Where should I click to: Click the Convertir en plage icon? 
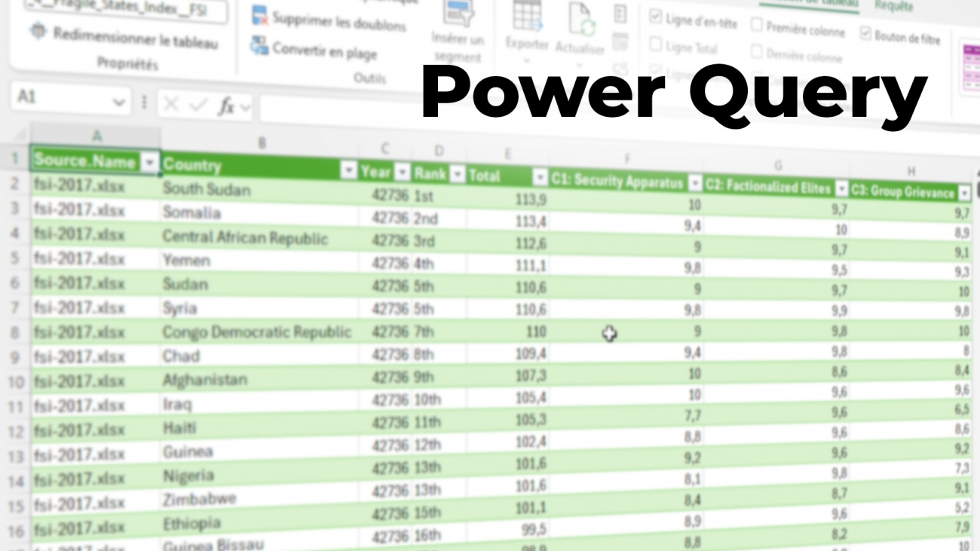tap(260, 47)
